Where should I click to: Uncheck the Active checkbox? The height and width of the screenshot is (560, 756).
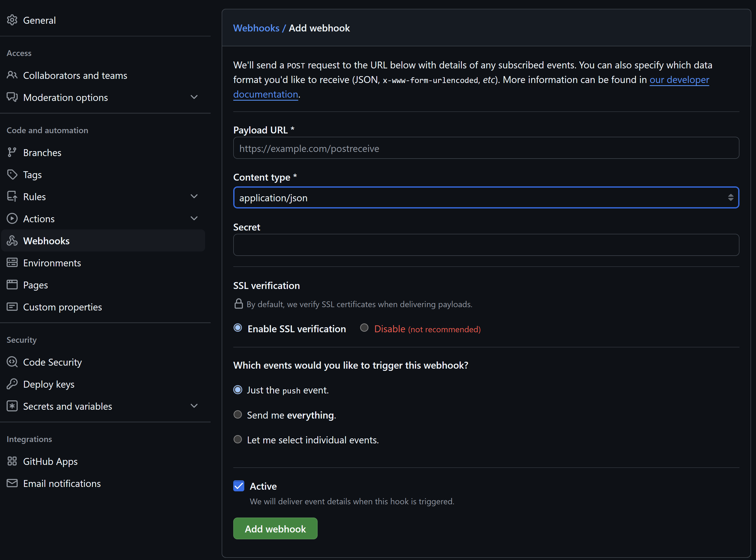click(x=239, y=486)
